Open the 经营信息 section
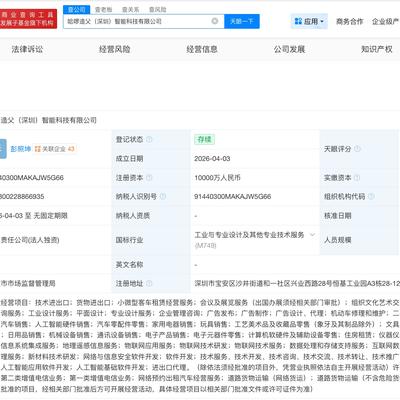Viewport: 400px width, 400px height. 202,49
